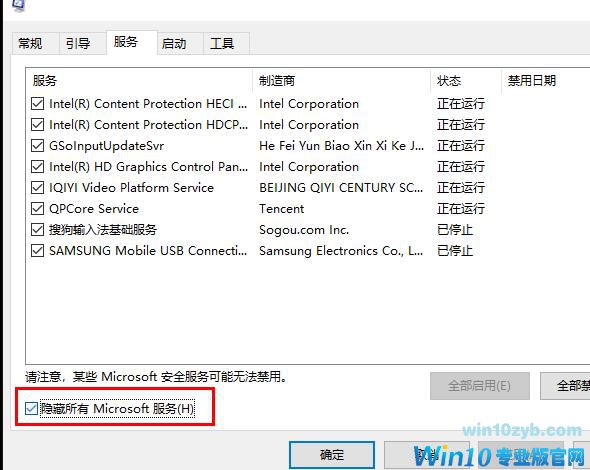The image size is (590, 470).
Task: Uncheck Intel(R) HD Graphics Control Panel service
Action: point(37,167)
